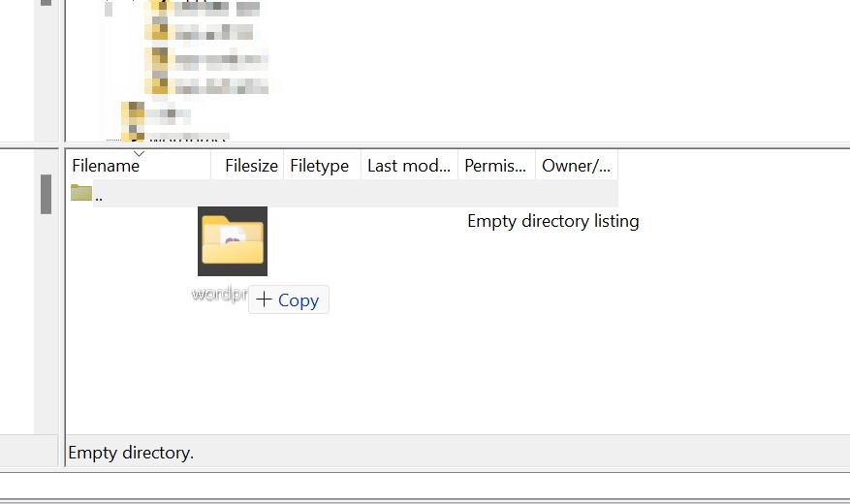Click the left pane file list scrollbar thumb
850x504 pixels.
46,194
